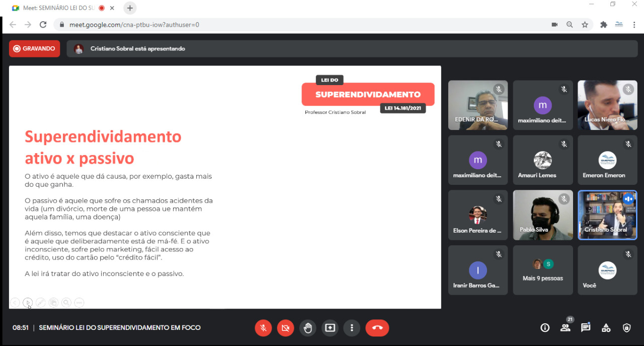Click the present screen button
This screenshot has width=644, height=346.
[x=330, y=328]
